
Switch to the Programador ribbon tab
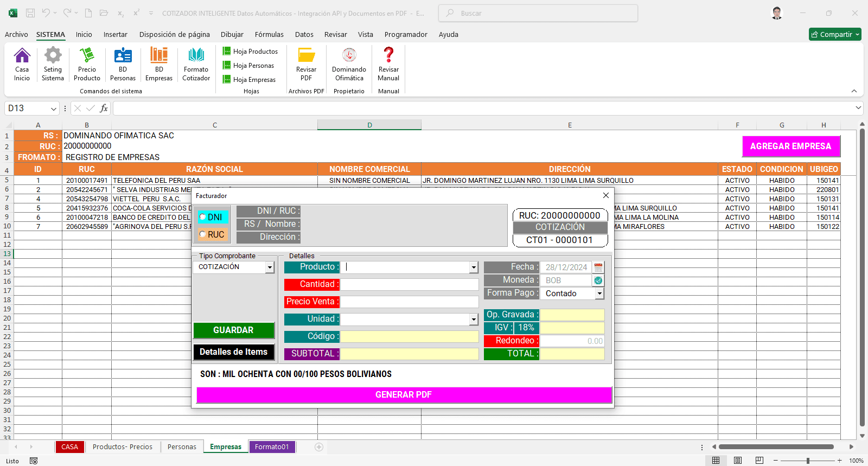406,34
